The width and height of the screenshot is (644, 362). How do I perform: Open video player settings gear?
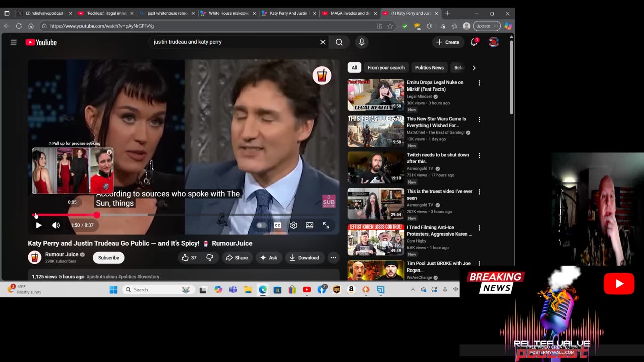tap(293, 225)
